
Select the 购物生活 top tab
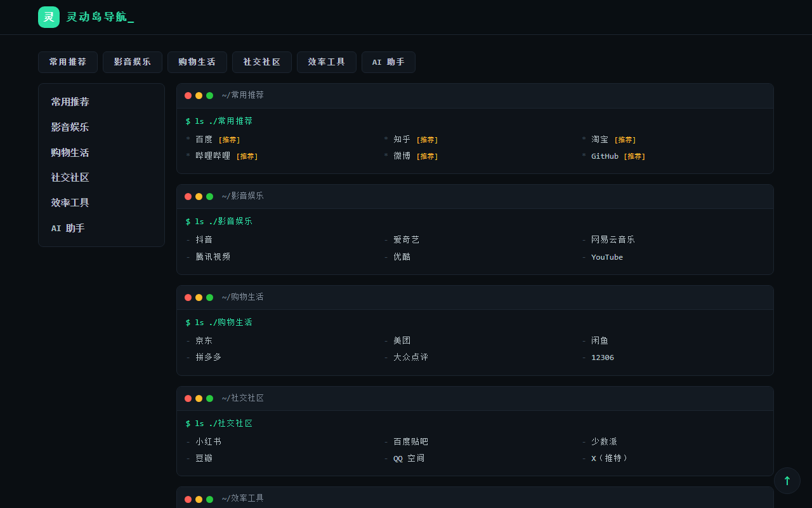click(x=197, y=62)
